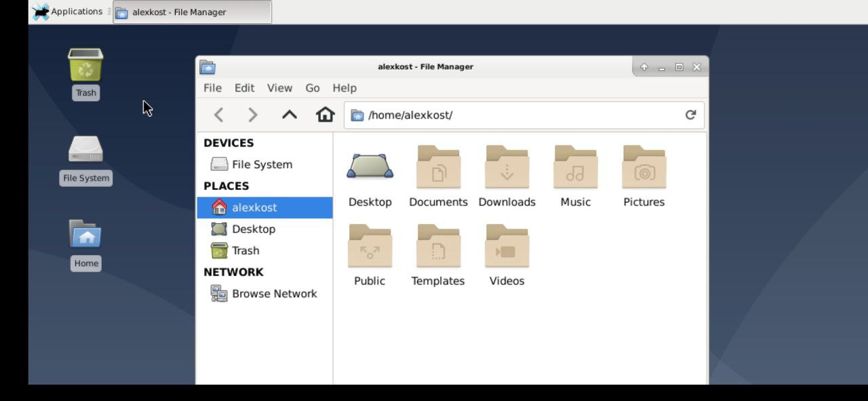Roll up window with the shade arrow button

point(644,67)
